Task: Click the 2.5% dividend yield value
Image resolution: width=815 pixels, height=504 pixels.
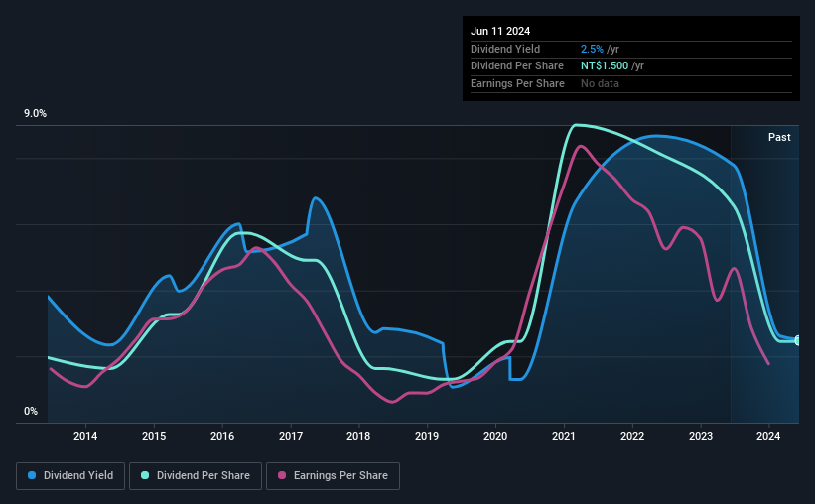Action: (592, 49)
